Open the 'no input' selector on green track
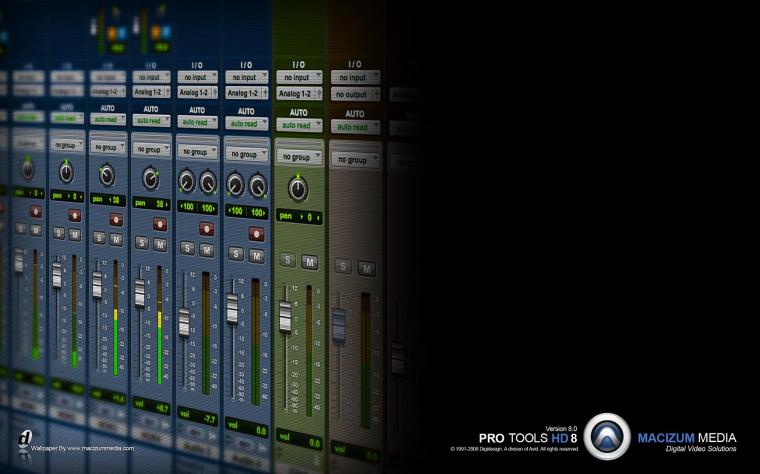This screenshot has height=474, width=760. 299,77
